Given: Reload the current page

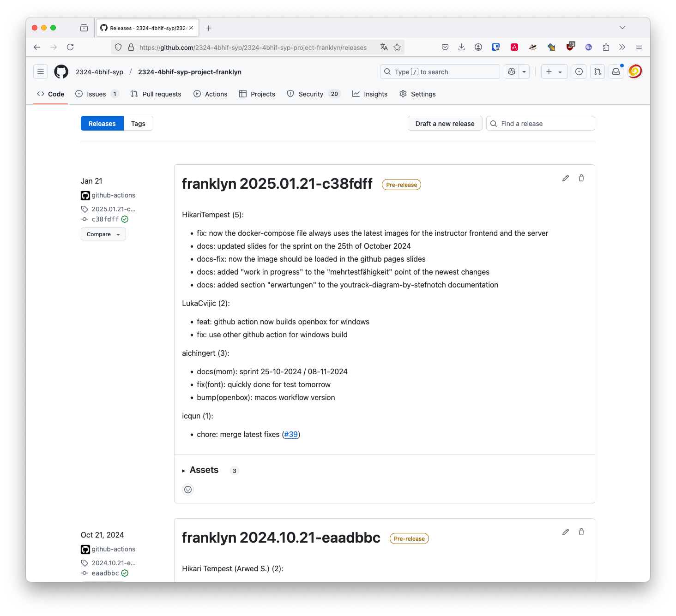Looking at the screenshot, I should [70, 47].
